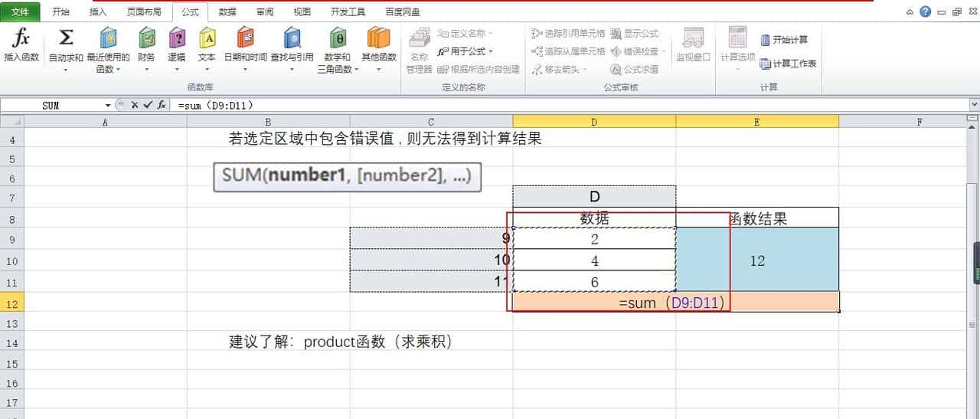Minimize the ribbon with the caret icon
Viewport: 980px width, 419px height.
910,11
